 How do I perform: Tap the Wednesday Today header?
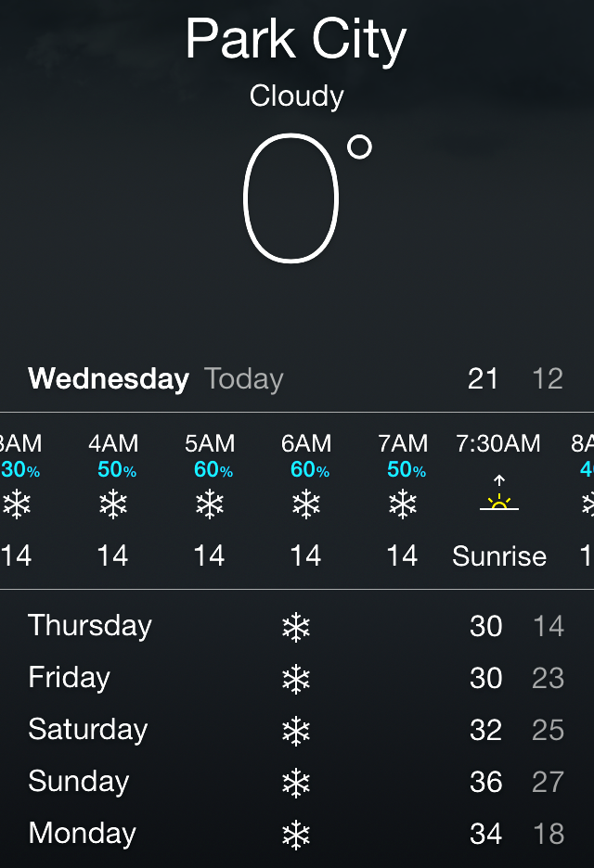tap(155, 378)
